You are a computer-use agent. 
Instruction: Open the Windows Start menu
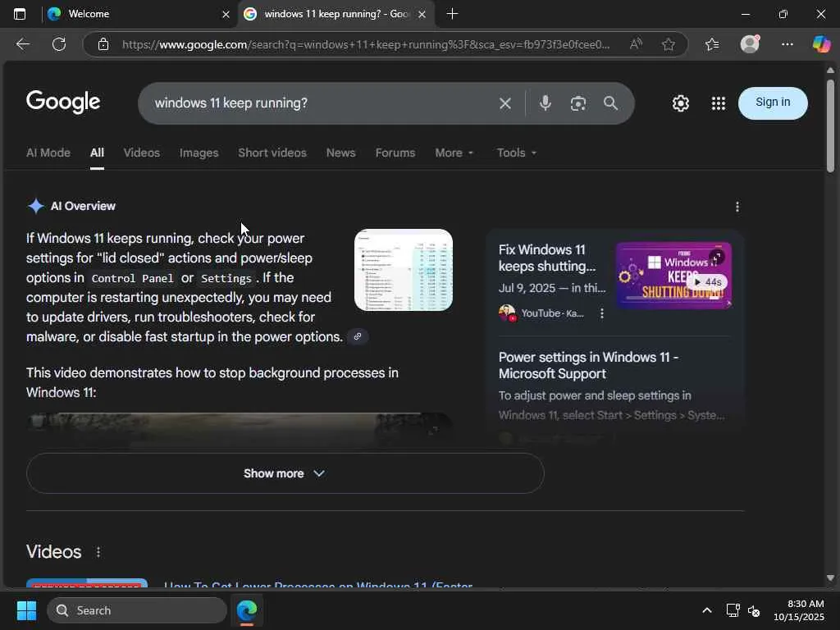tap(26, 610)
